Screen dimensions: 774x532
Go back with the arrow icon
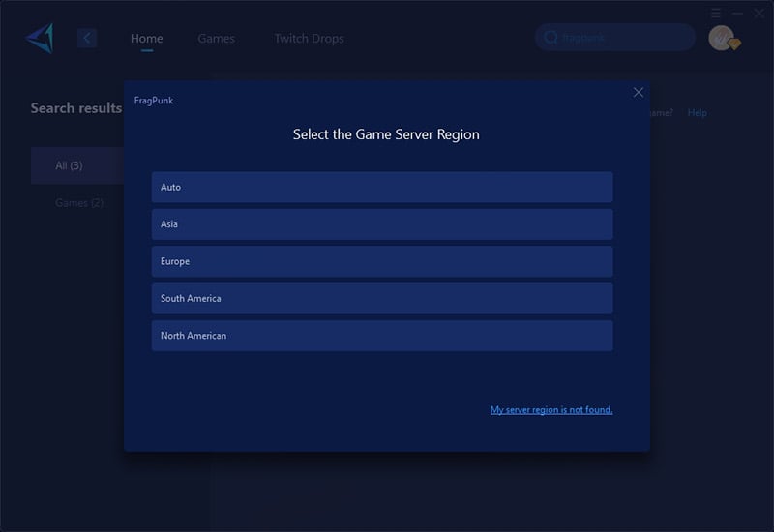pos(87,38)
